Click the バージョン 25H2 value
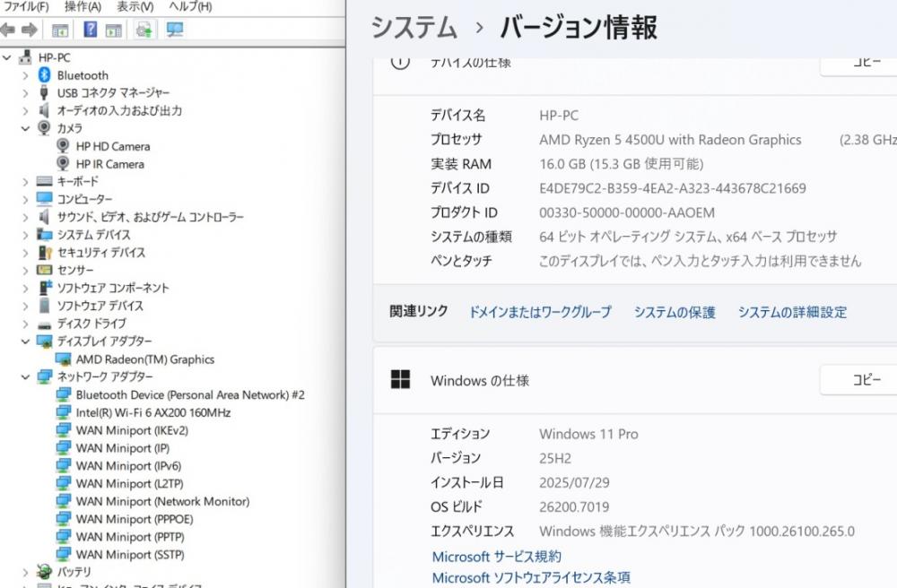This screenshot has height=588, width=897. (555, 458)
